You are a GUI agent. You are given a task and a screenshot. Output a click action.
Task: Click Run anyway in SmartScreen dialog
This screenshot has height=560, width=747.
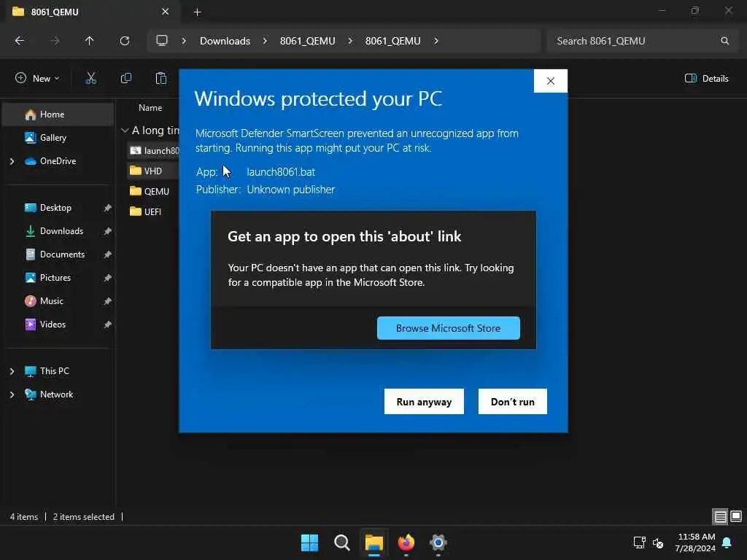(x=424, y=402)
